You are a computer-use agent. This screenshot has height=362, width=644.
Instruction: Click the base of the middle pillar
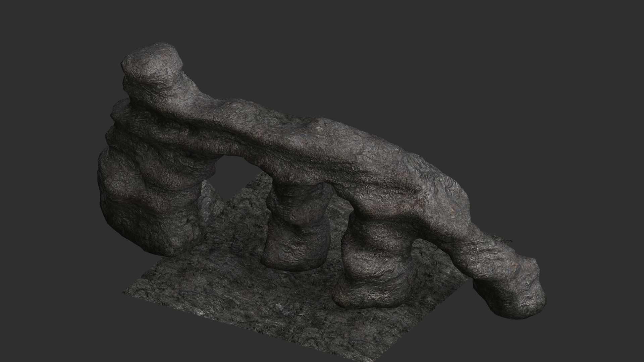pos(295,268)
